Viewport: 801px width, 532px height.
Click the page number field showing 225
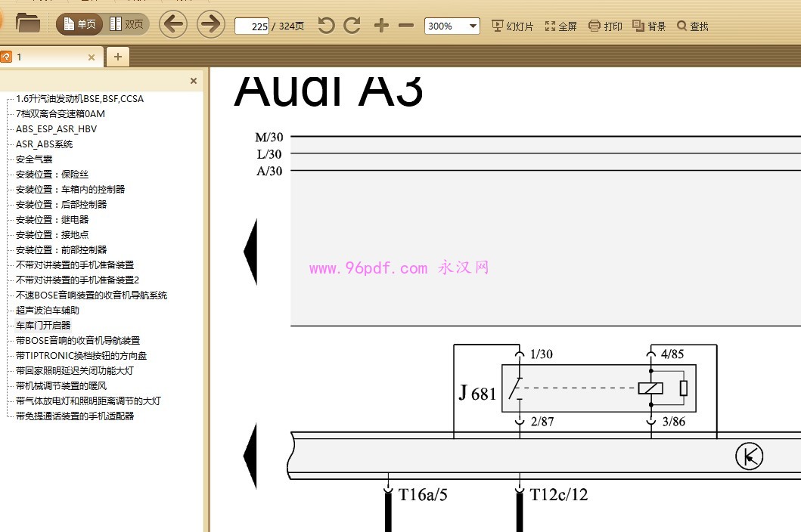(252, 26)
